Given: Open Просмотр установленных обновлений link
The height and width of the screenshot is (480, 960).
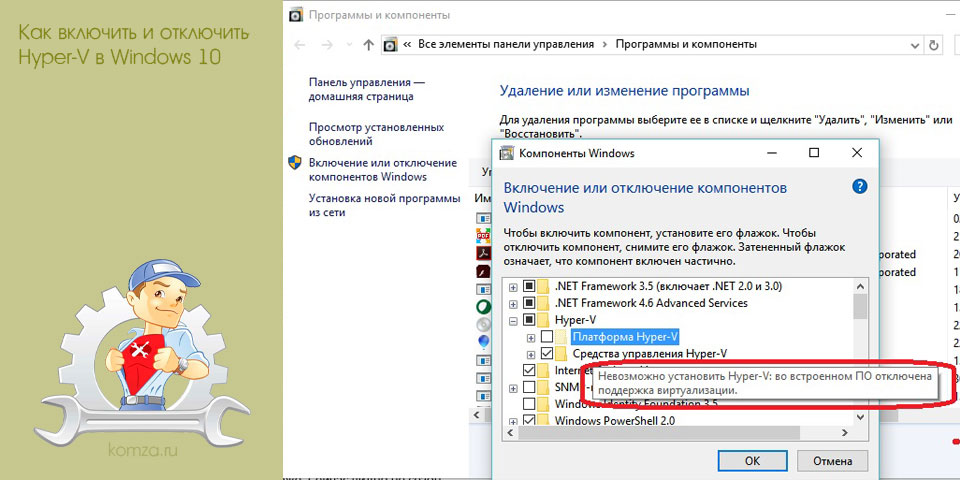Looking at the screenshot, I should click(376, 134).
